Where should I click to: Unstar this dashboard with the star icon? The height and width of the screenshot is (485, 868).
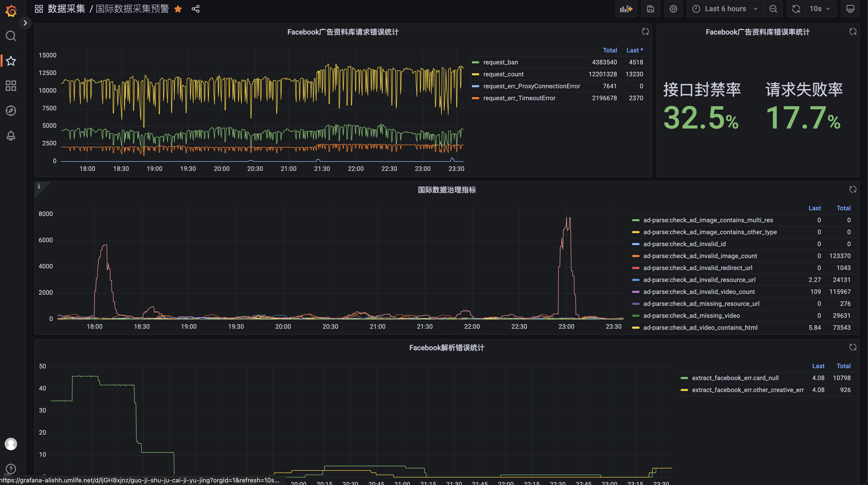pos(178,9)
